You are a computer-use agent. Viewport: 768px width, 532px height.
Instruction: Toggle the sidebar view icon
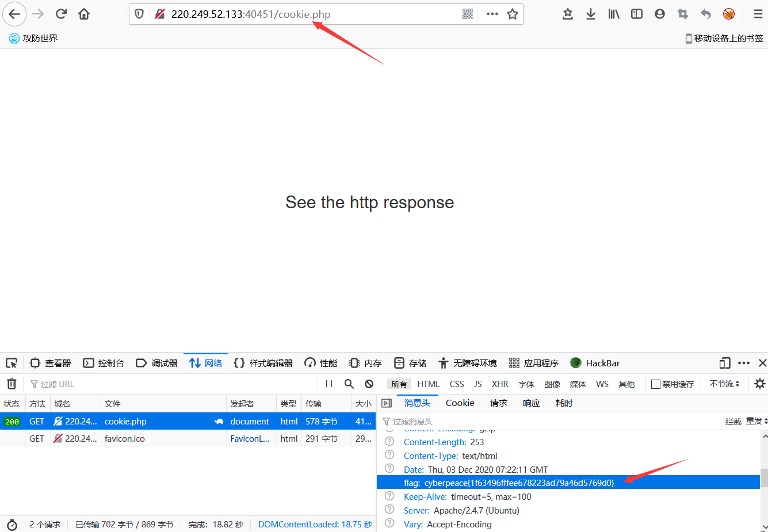tap(637, 14)
